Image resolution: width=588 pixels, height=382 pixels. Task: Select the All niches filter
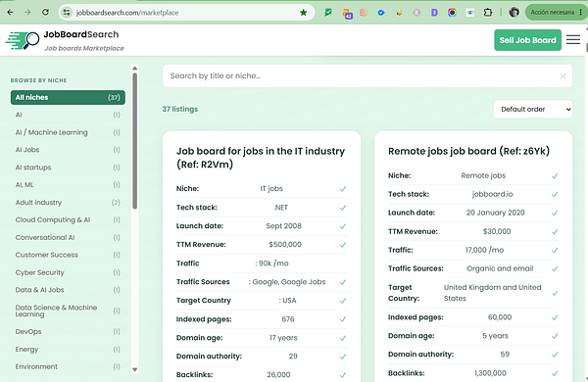click(x=68, y=98)
